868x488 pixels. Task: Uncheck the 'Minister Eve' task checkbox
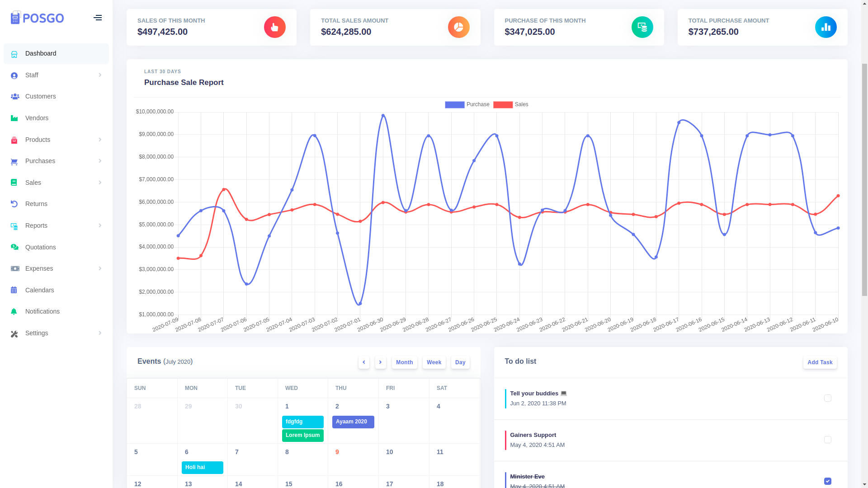pyautogui.click(x=827, y=481)
